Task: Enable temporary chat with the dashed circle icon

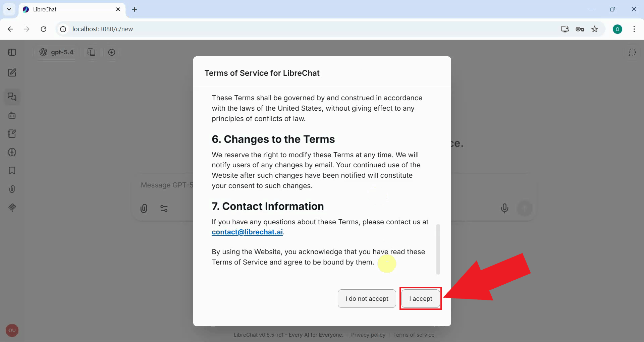Action: [632, 52]
